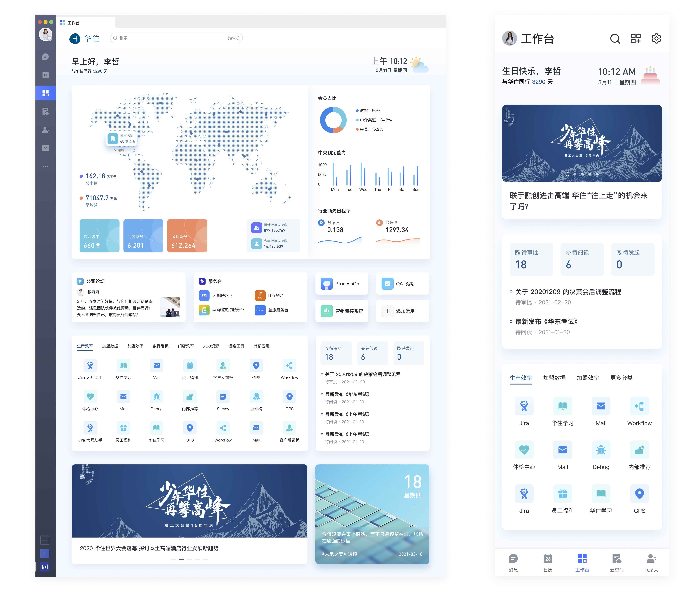Open OA 系统 shortcut

[x=402, y=284]
